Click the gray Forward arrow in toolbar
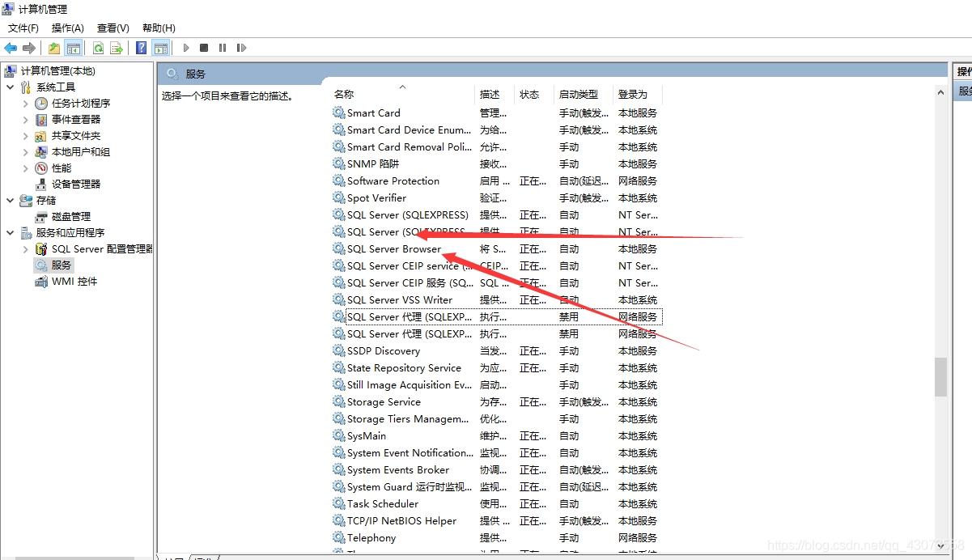This screenshot has width=972, height=560. click(29, 48)
